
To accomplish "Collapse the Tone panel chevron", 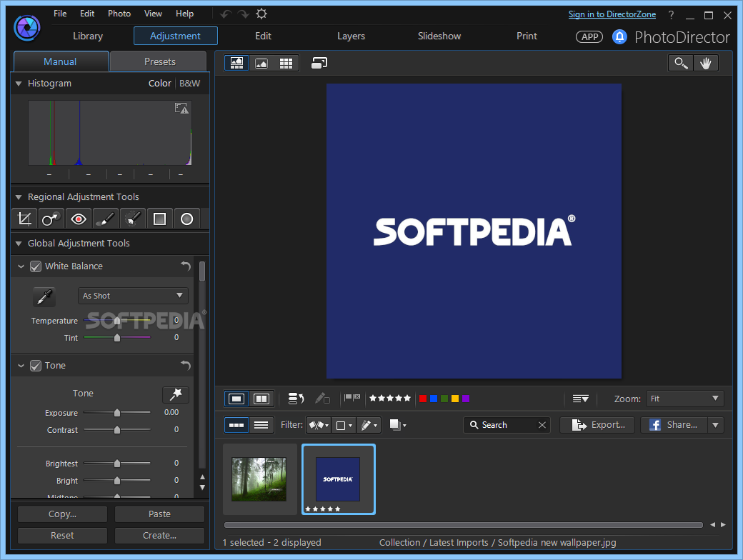I will coord(21,366).
